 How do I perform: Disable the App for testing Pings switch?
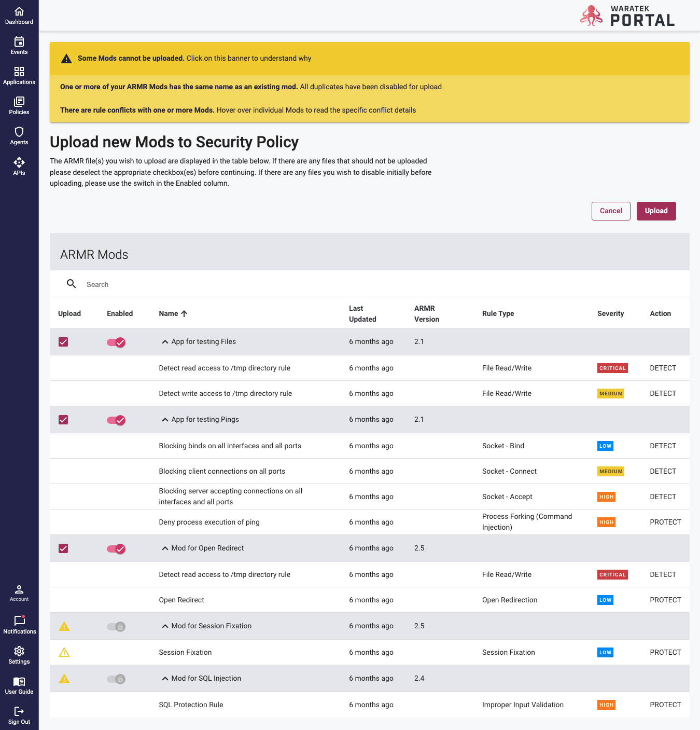(116, 420)
